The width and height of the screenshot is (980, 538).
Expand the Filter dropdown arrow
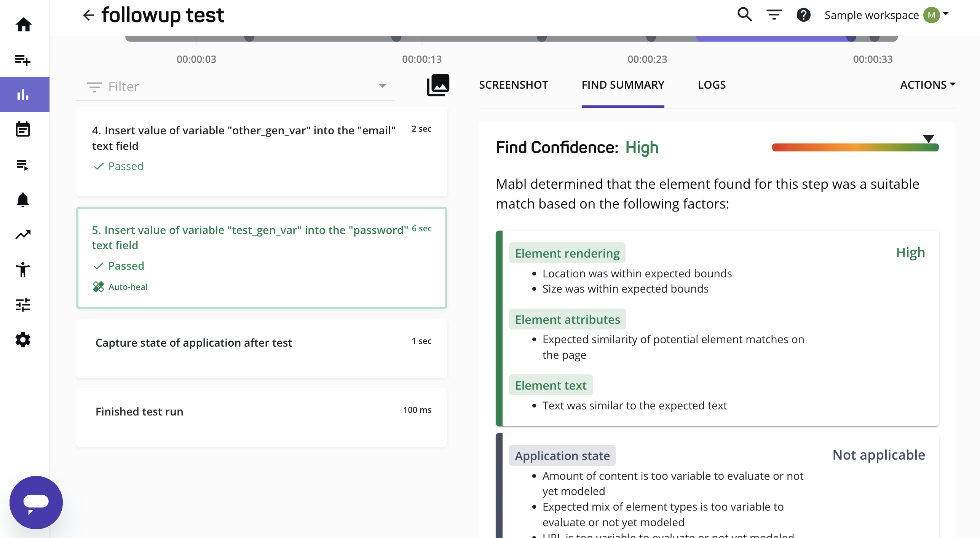(x=382, y=86)
